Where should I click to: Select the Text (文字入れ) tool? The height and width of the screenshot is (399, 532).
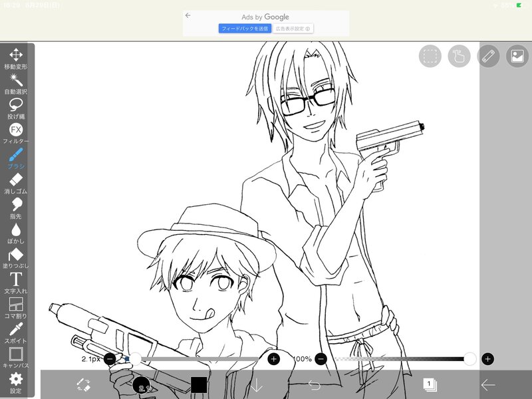point(15,283)
